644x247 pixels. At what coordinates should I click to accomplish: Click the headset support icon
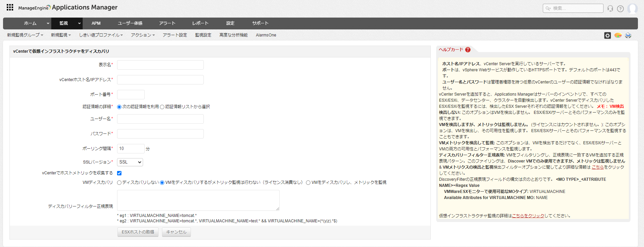[610, 8]
